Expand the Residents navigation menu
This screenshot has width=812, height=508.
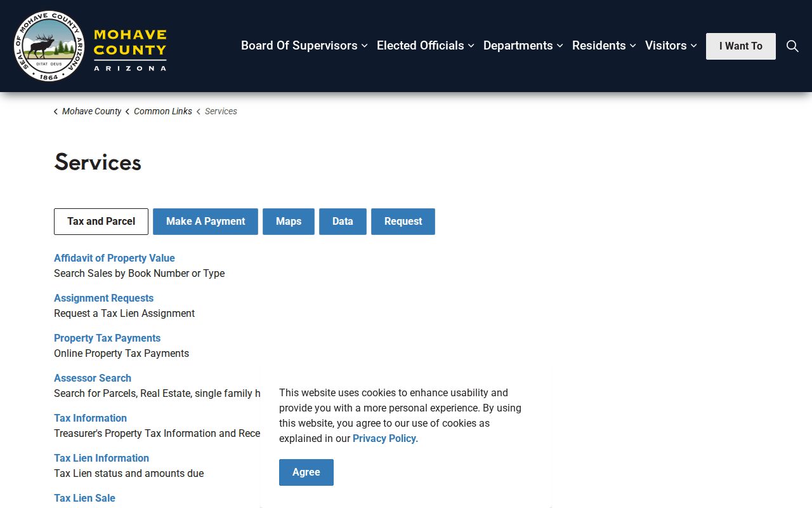(x=604, y=46)
